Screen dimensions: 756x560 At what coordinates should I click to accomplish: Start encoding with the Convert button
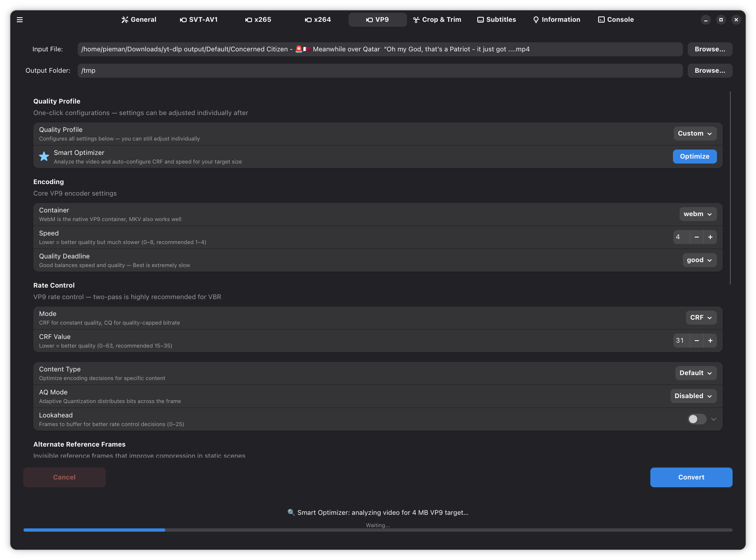[x=691, y=477]
